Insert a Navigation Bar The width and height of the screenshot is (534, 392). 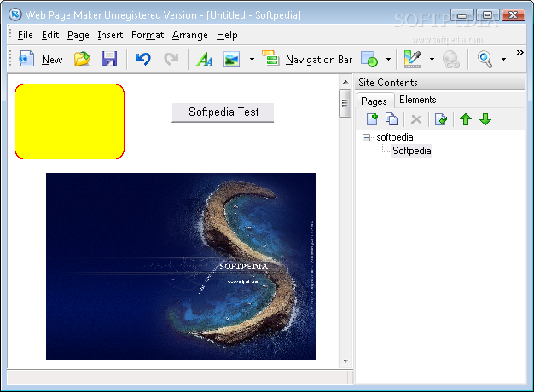click(308, 59)
